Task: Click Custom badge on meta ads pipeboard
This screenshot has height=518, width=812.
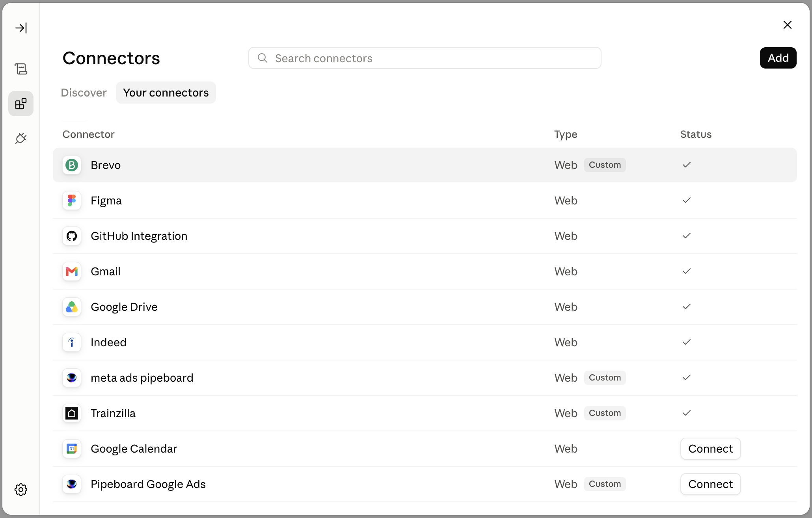Action: (605, 378)
